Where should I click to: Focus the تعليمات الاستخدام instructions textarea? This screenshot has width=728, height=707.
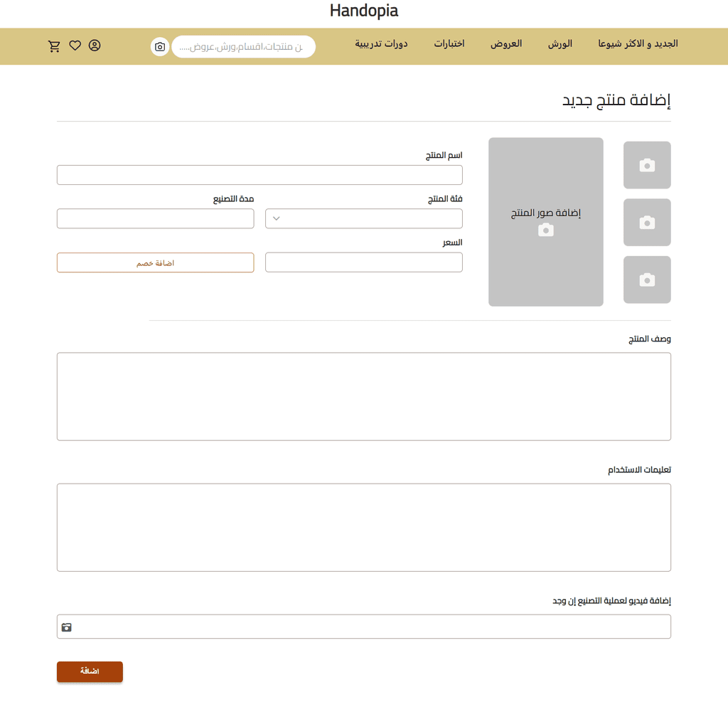[363, 527]
